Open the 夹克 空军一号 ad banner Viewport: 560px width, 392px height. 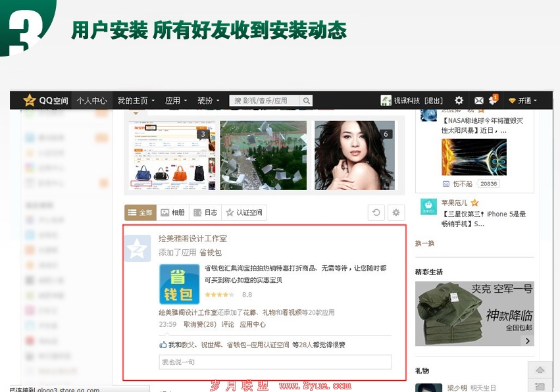click(x=474, y=314)
